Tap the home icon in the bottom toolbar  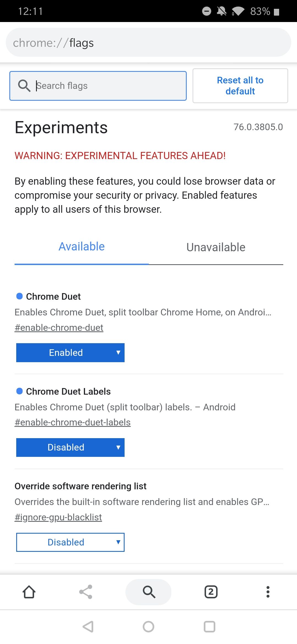pyautogui.click(x=30, y=592)
